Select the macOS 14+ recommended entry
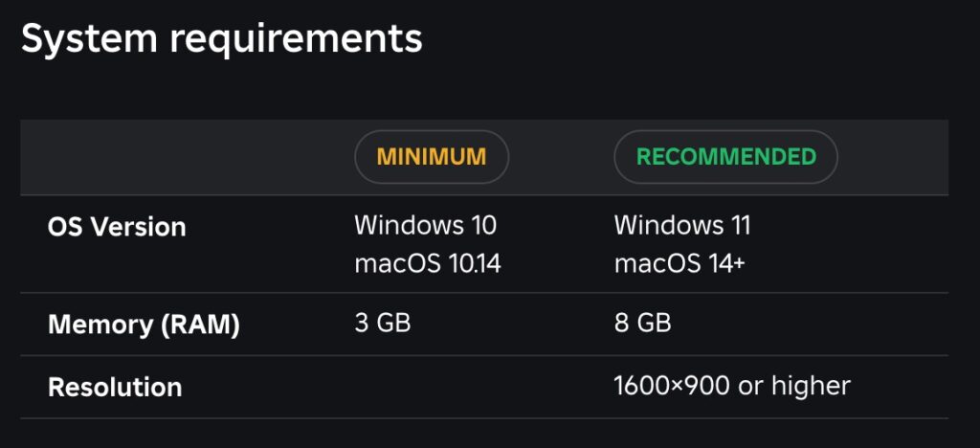 pos(679,264)
